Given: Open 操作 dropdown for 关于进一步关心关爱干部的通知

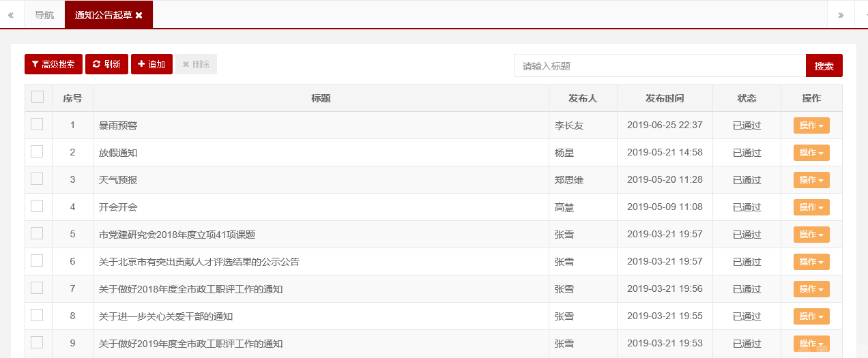Looking at the screenshot, I should (x=811, y=316).
